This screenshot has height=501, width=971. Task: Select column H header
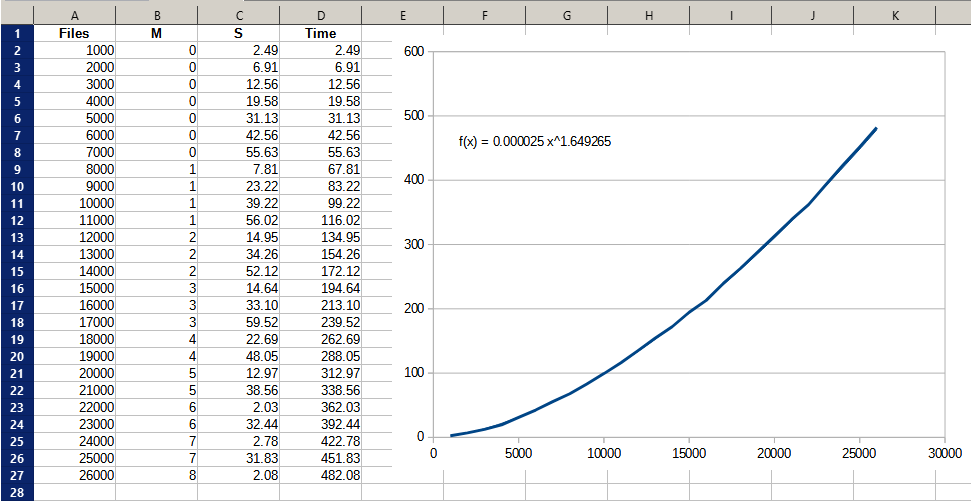[648, 15]
